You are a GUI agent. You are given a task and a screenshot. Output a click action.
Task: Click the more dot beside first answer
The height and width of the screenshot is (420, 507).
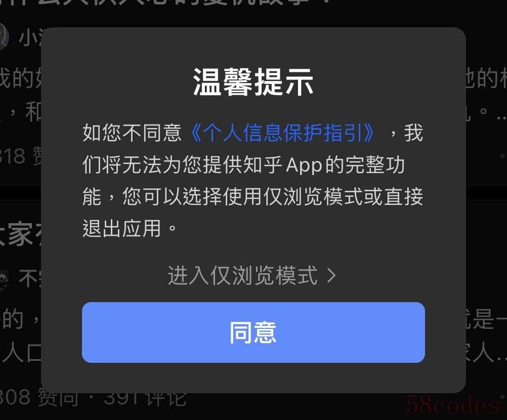[x=502, y=156]
